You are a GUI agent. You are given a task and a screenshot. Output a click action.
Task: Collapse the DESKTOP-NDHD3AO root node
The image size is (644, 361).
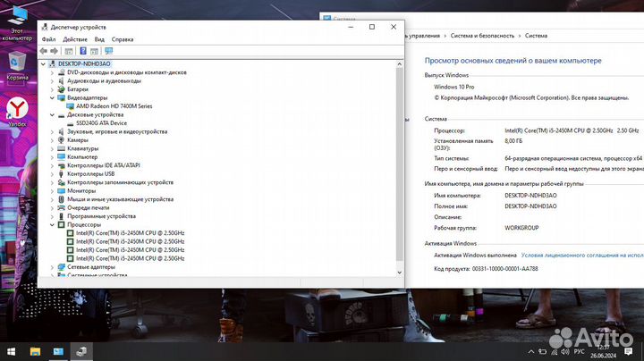43,64
